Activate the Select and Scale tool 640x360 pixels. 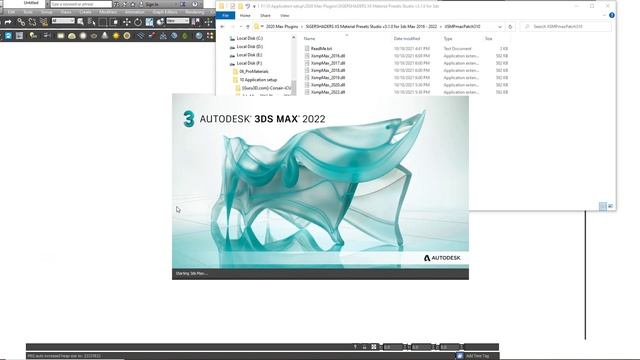click(x=149, y=22)
